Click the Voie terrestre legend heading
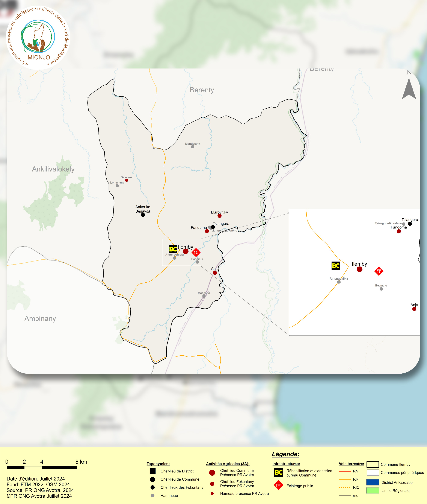The width and height of the screenshot is (427, 504). [x=351, y=464]
